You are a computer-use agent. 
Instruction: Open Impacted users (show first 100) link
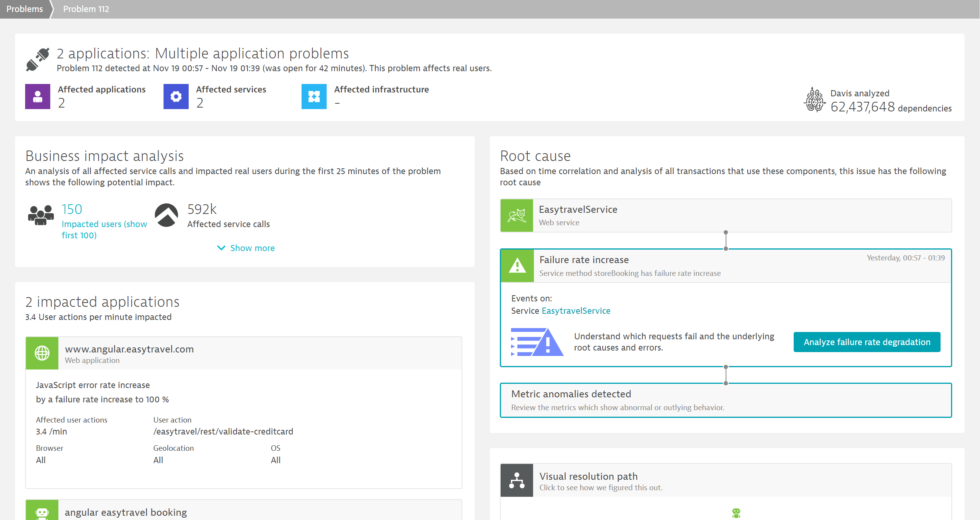point(104,229)
